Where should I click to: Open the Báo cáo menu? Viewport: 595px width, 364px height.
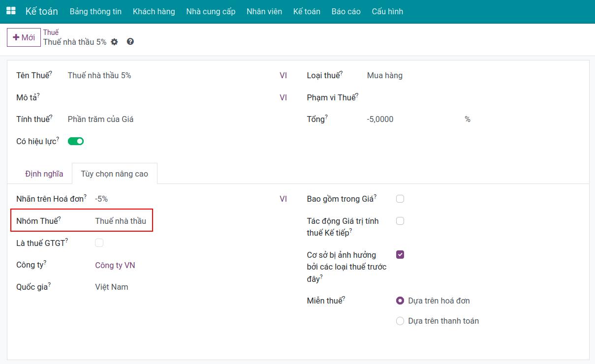(346, 11)
